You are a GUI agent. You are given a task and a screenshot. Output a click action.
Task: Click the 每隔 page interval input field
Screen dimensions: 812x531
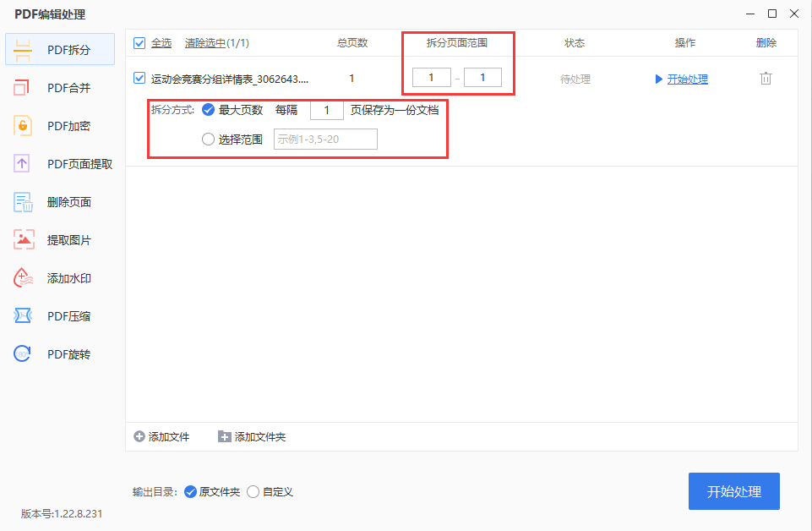click(x=327, y=111)
